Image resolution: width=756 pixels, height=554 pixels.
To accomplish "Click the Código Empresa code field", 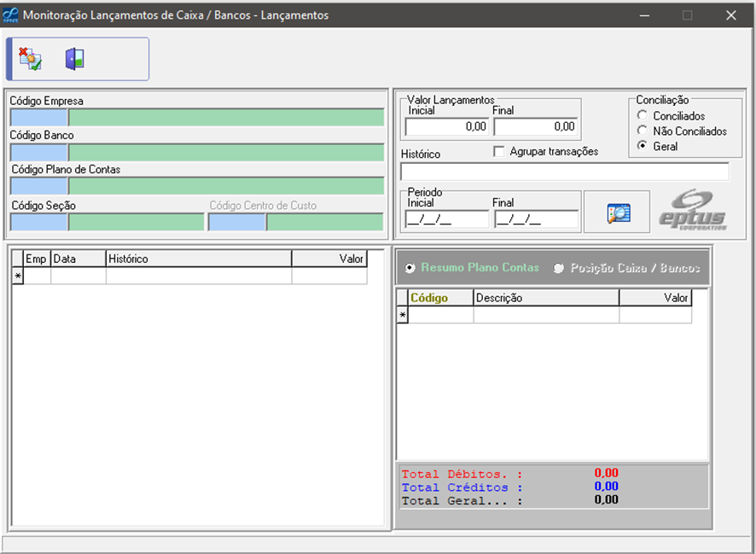I will pos(38,118).
